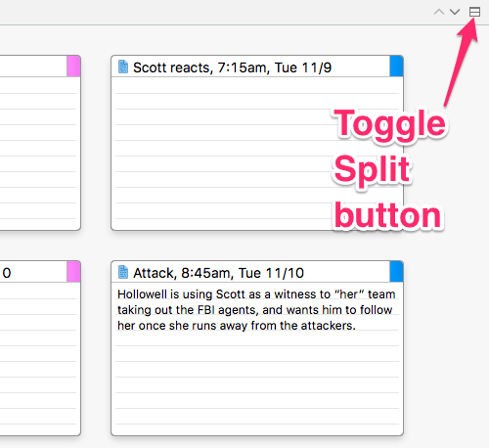The height and width of the screenshot is (448, 489).
Task: Click the lower left card's synopsis area
Action: click(40, 359)
